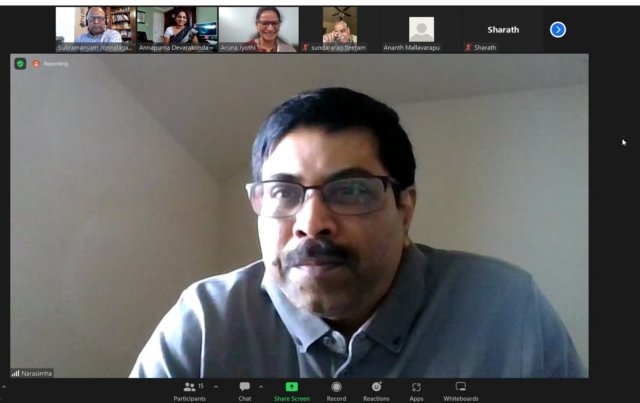640x403 pixels.
Task: Open the Chat panel
Action: point(245,392)
